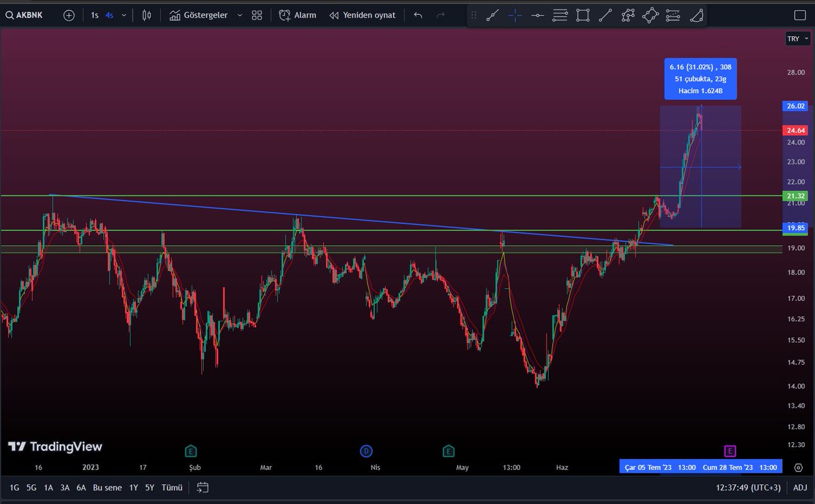Set the range to 1Y

134,487
